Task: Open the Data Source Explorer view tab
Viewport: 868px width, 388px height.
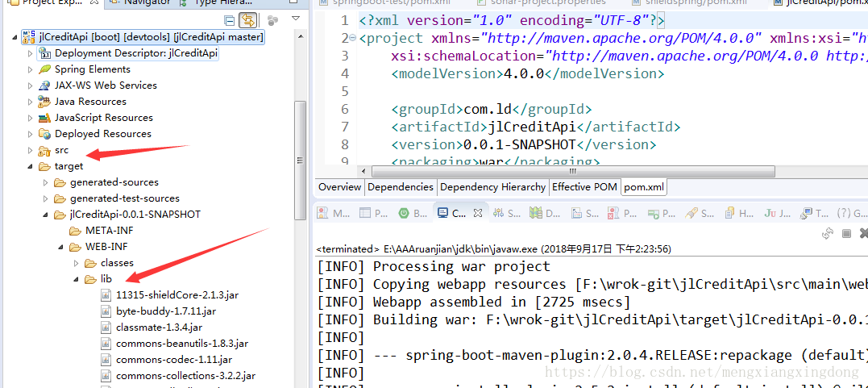Action: [x=545, y=213]
